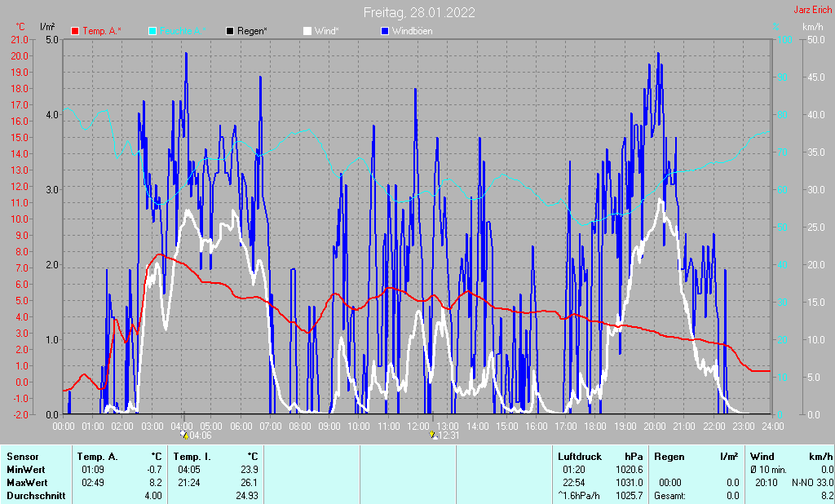Click the Durchschnitt row label
The image size is (835, 504).
point(33,496)
